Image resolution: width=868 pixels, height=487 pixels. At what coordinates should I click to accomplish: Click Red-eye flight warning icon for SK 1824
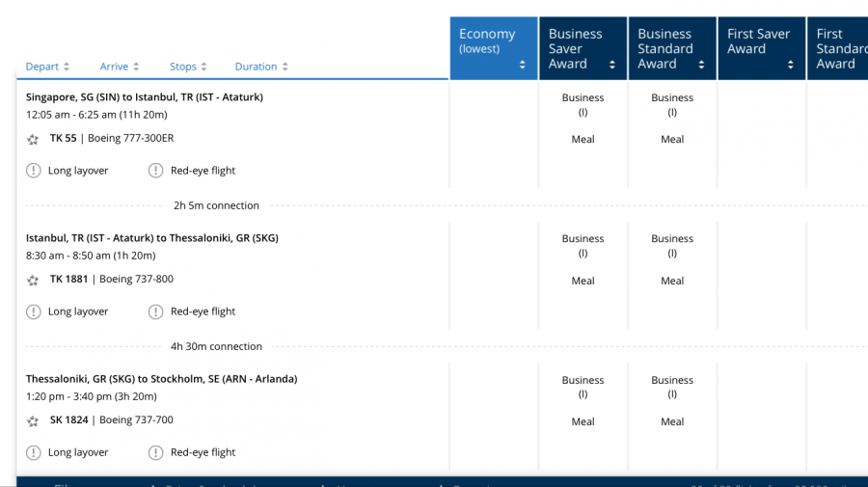[x=156, y=452]
